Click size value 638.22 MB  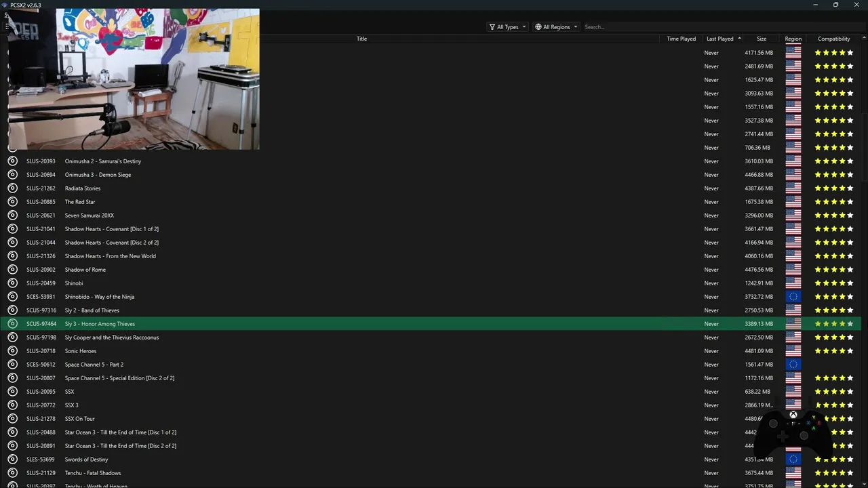tap(757, 392)
